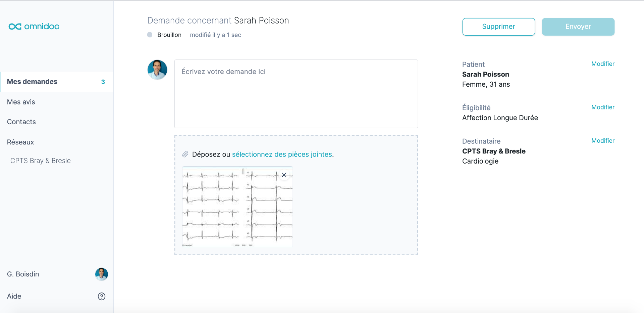Click G. Boisdin profile avatar in sidebar
Image resolution: width=644 pixels, height=313 pixels.
click(x=102, y=274)
